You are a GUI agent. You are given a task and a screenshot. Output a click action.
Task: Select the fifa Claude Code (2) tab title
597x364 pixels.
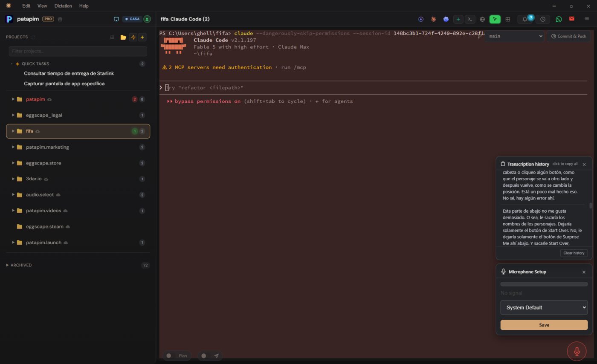185,19
